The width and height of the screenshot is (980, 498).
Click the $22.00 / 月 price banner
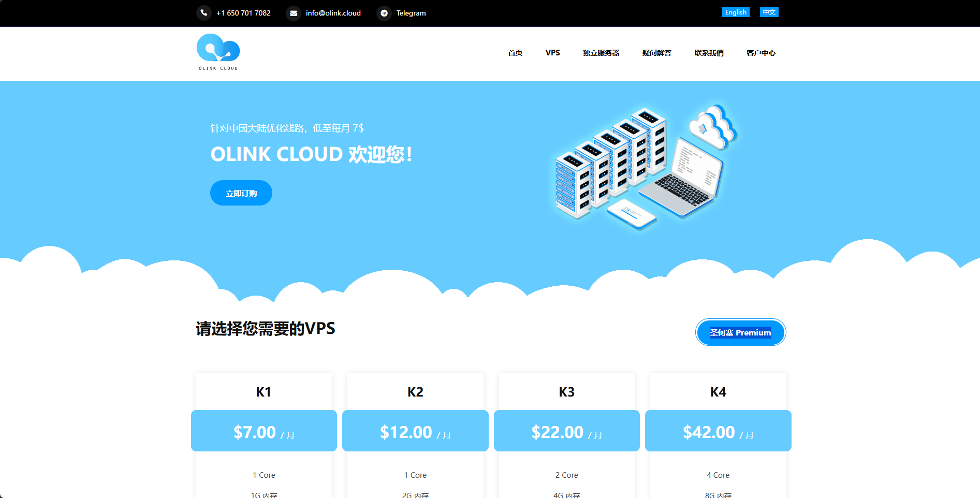click(567, 431)
